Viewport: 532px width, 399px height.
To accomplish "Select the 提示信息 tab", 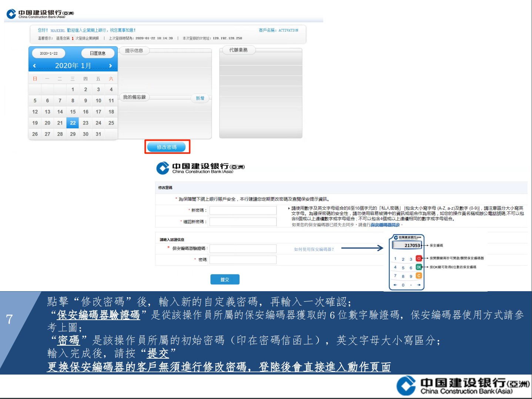I will pos(134,50).
